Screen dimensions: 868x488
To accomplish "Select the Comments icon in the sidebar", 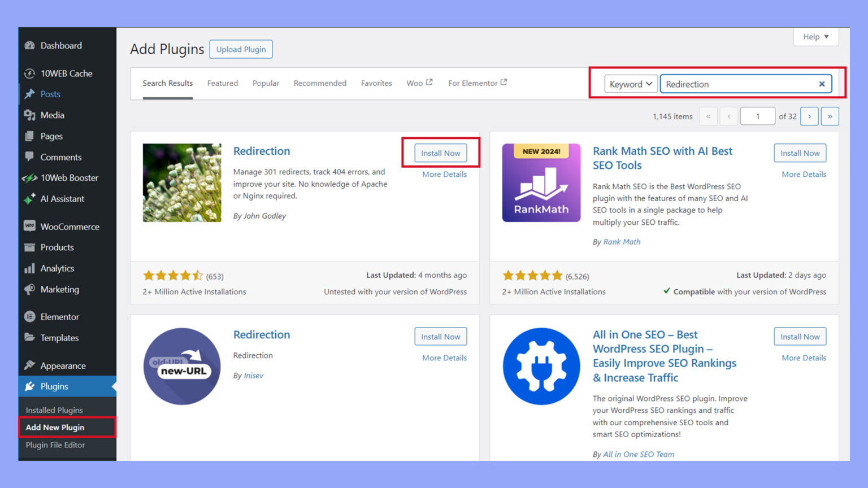I will pos(31,157).
